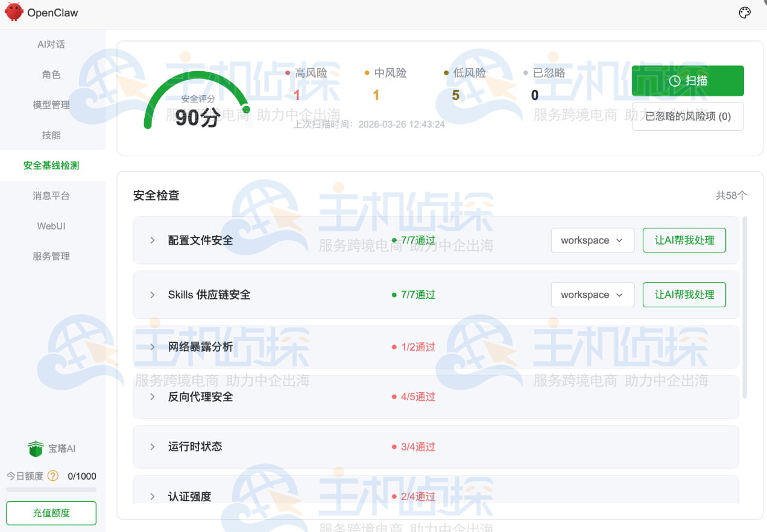Open the 已忽略的风险项 list
The image size is (767, 532).
(x=687, y=117)
